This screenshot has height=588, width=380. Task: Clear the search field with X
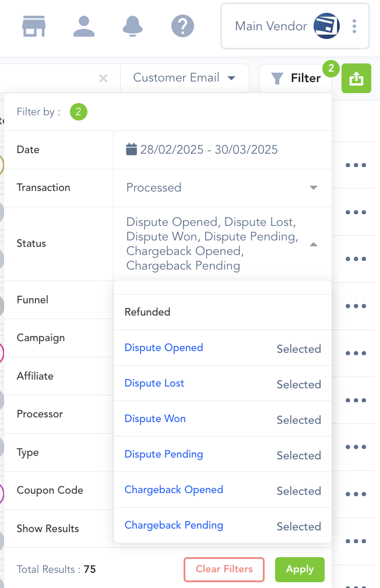pos(103,78)
